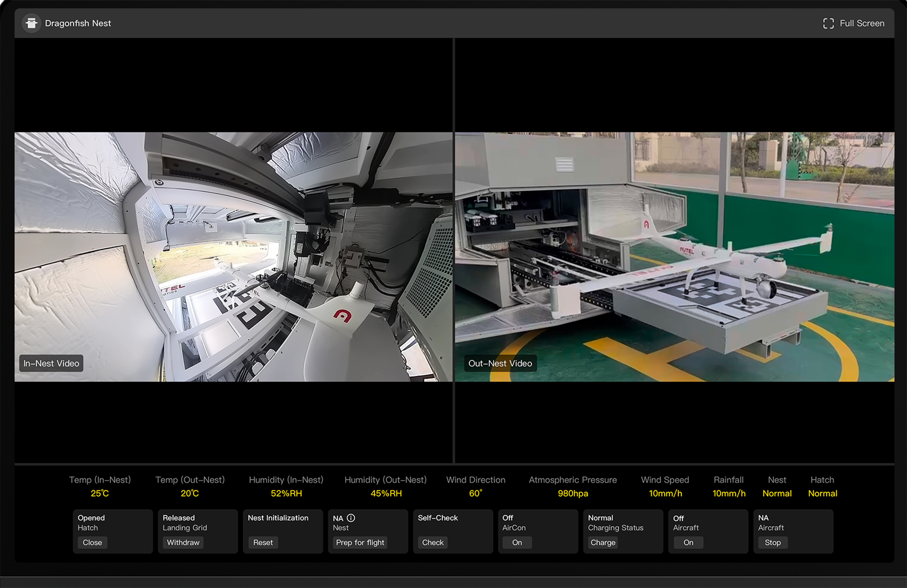Click the info icon next to NA Nest
907x588 pixels.
tap(351, 518)
